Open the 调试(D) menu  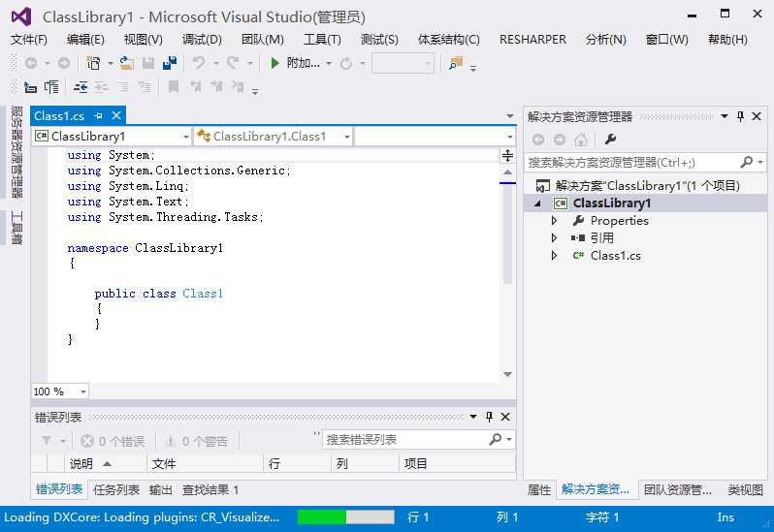pyautogui.click(x=202, y=40)
